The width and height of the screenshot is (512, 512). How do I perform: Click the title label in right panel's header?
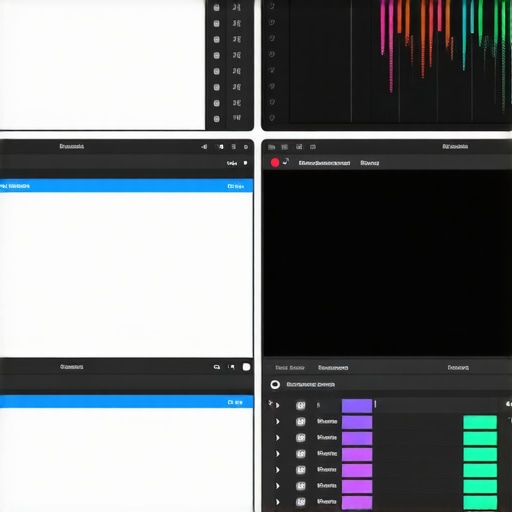pyautogui.click(x=455, y=146)
